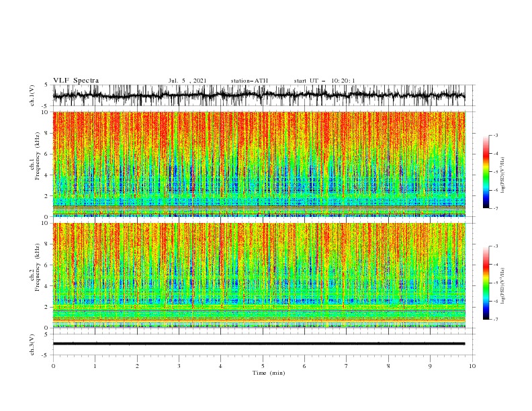This screenshot has height=411, width=532.
Task: Click time axis tick label "1"
Action: pos(95,366)
